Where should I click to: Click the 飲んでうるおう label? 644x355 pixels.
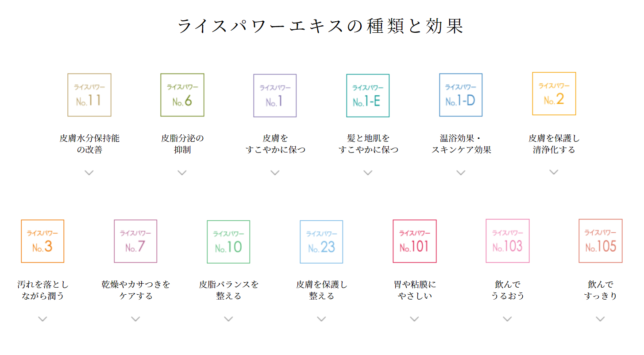508,290
